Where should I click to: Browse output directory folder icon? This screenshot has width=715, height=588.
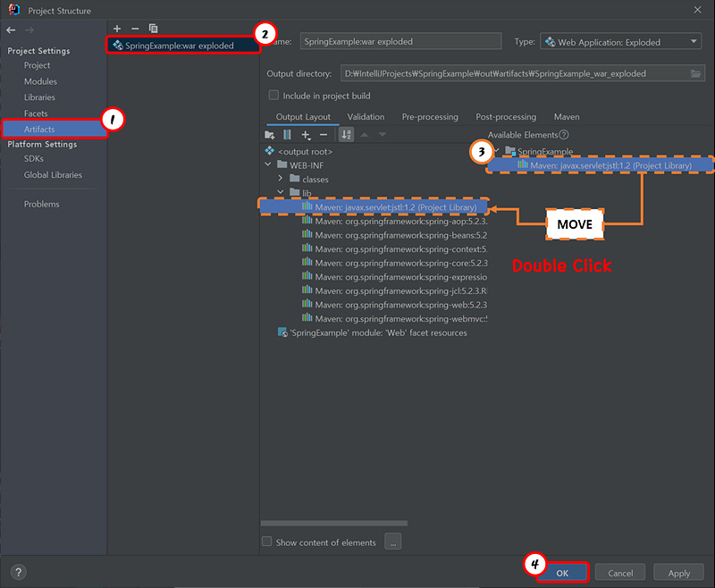tap(695, 74)
